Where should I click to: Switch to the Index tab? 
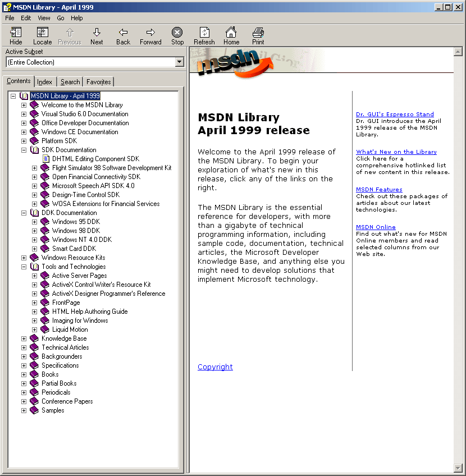(x=44, y=81)
